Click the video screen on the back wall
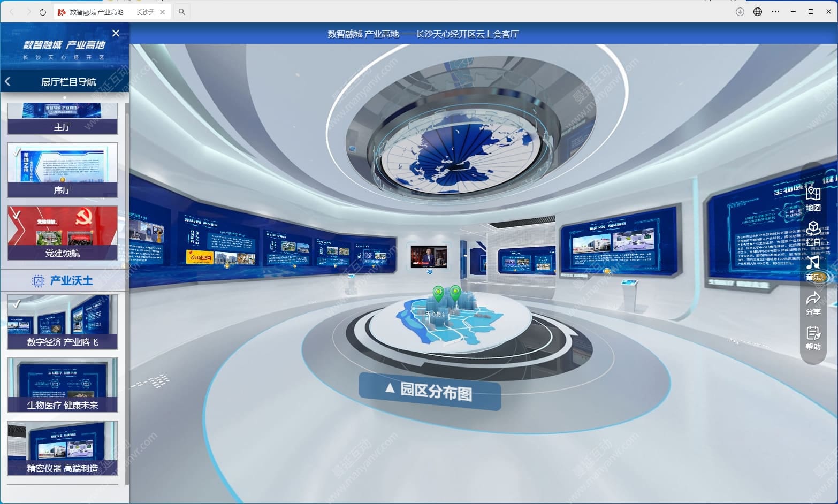The image size is (838, 504). point(429,256)
